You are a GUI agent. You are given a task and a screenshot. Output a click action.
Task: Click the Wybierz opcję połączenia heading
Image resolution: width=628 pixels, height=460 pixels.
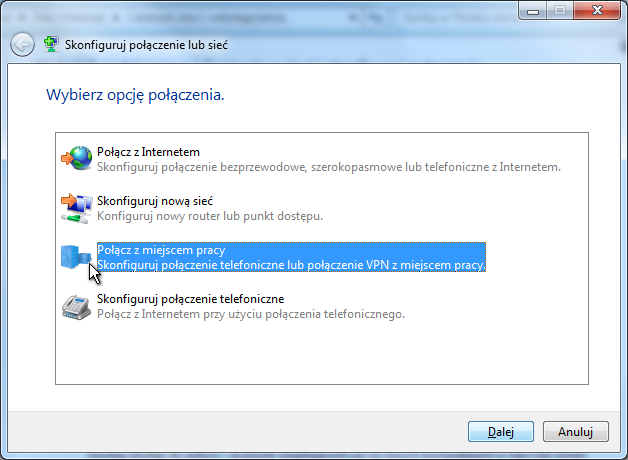tap(135, 96)
